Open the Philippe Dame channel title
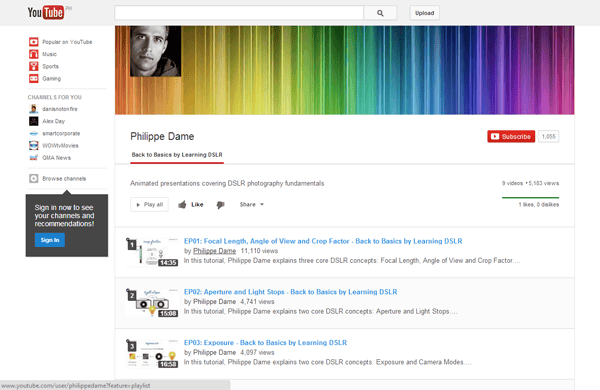 [162, 136]
